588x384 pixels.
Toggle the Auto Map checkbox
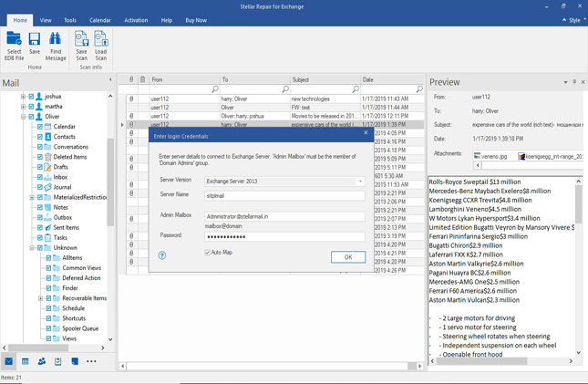pos(209,252)
